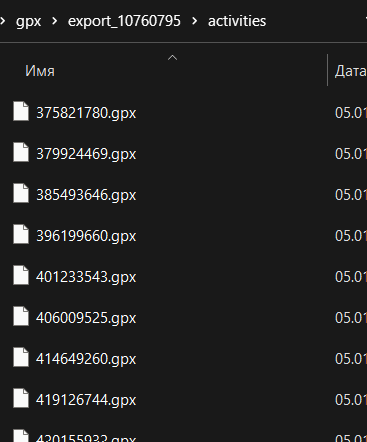Select the 396199660.gpx file icon
The width and height of the screenshot is (367, 442).
21,234
